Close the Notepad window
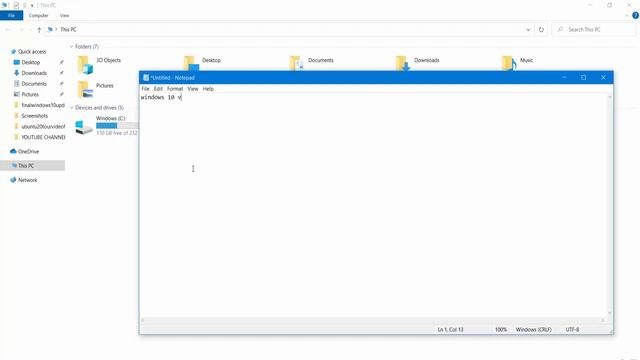This screenshot has height=360, width=640. point(603,78)
